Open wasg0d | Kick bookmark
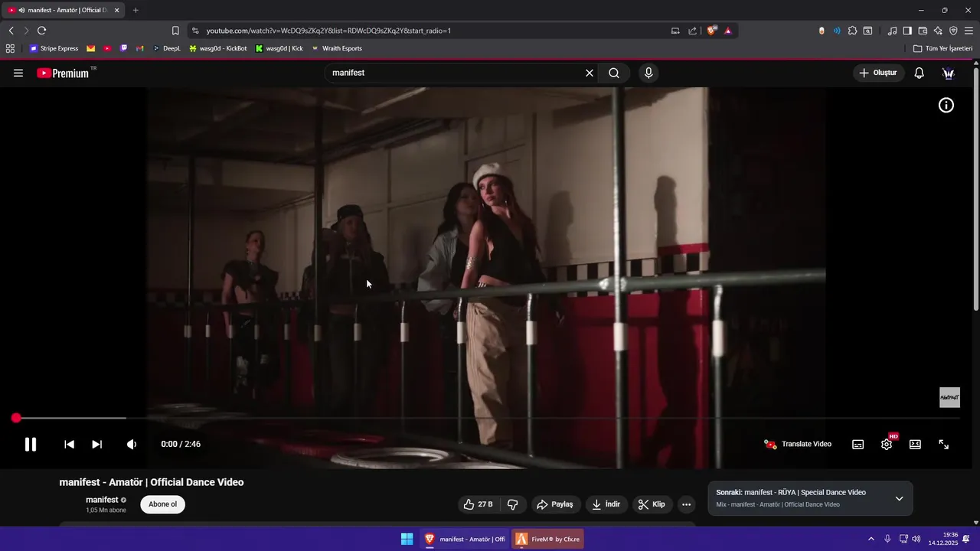This screenshot has height=551, width=980. pos(279,48)
